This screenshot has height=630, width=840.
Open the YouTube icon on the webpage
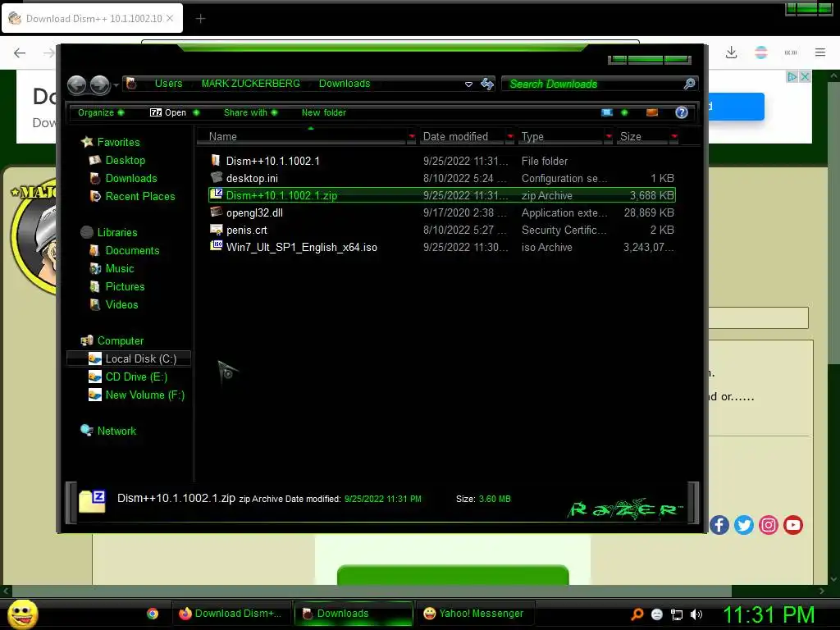pos(793,525)
